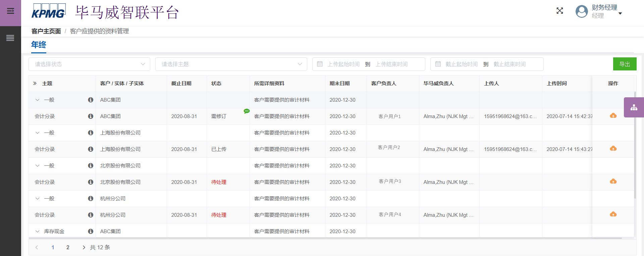
Task: Click upload cloud icon for 上海股份有限公司 会计分录 row
Action: (613, 148)
